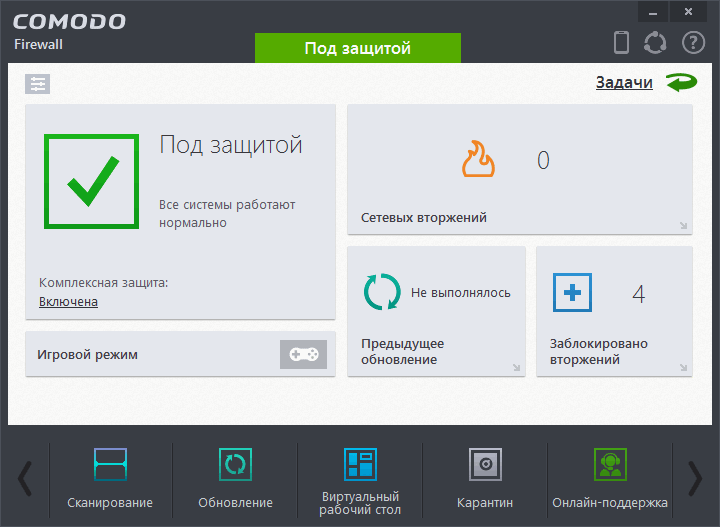
Task: Click the large green checkmark status icon
Action: click(x=91, y=181)
